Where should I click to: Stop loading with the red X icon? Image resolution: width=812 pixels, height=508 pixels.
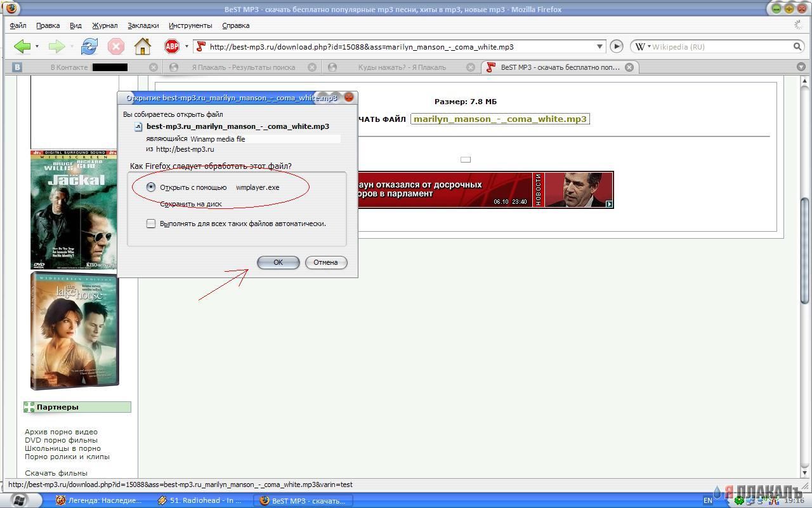coord(116,46)
